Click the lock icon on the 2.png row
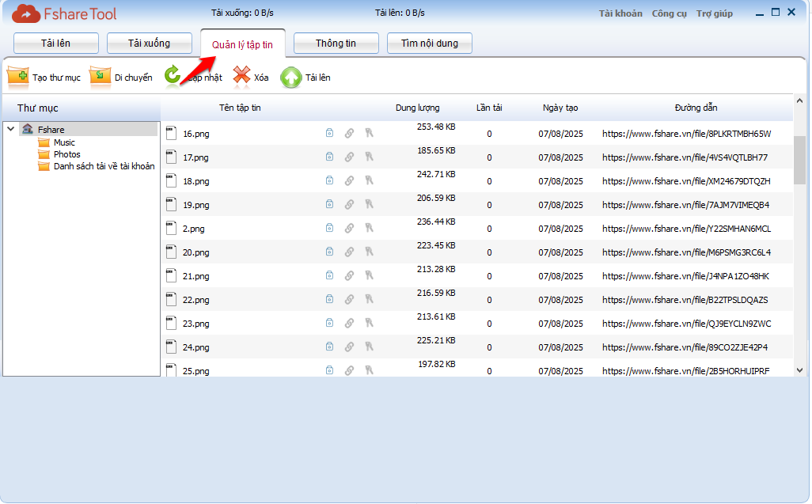The image size is (812, 504). (329, 228)
